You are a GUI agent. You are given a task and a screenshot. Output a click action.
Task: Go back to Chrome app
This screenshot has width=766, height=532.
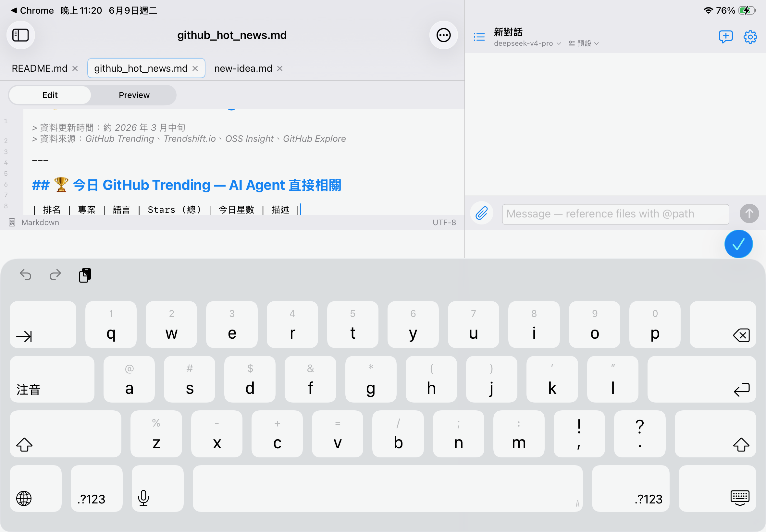32,11
